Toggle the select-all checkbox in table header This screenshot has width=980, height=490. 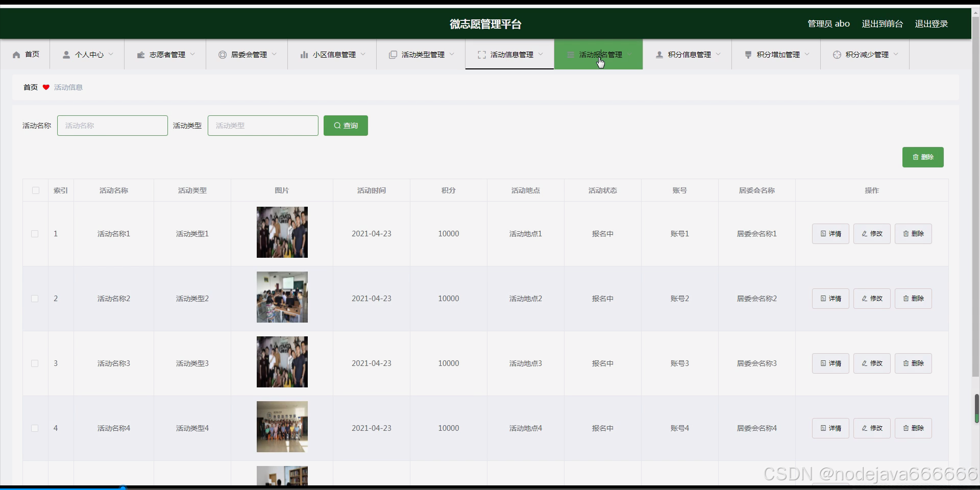(x=36, y=190)
